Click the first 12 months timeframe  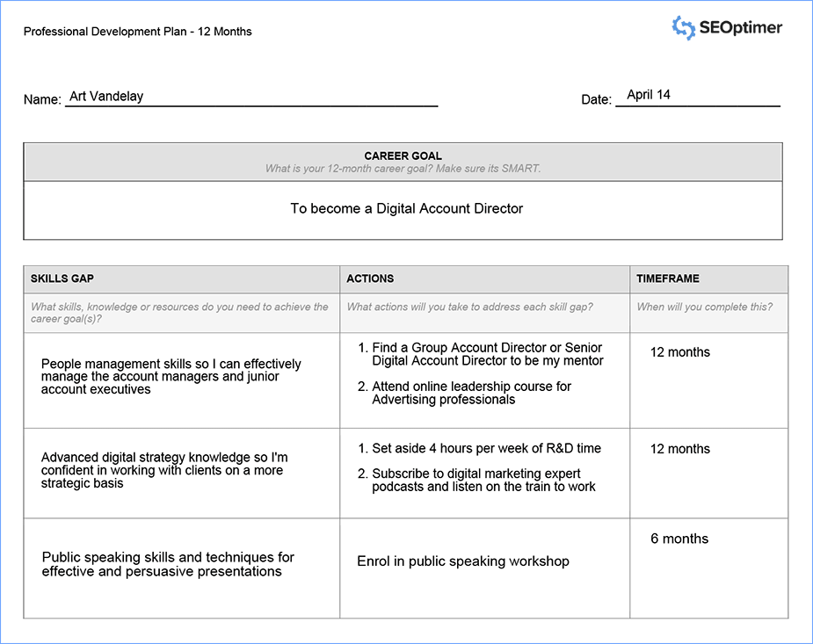coord(677,352)
